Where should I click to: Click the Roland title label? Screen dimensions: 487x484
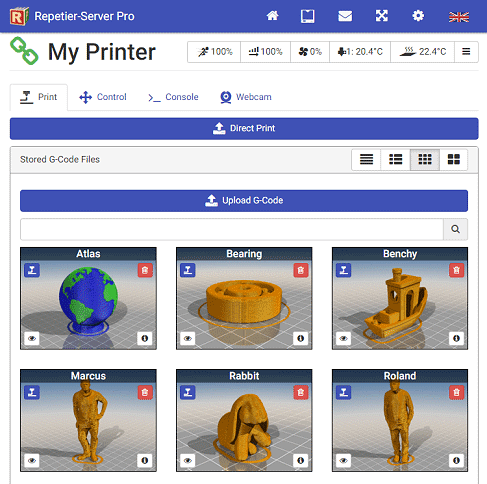400,376
